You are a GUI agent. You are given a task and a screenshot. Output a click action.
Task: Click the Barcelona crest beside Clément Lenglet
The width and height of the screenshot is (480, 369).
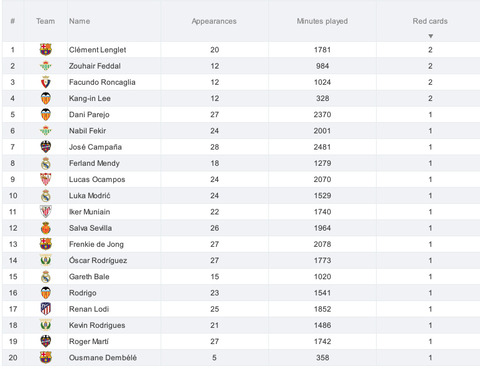[46, 50]
